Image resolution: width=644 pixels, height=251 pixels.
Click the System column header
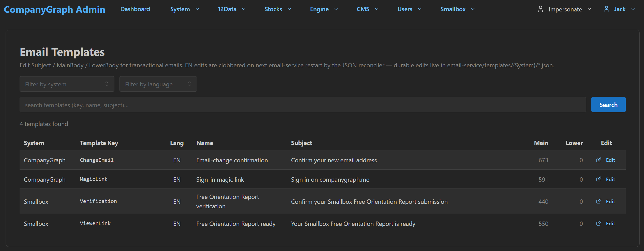point(34,143)
